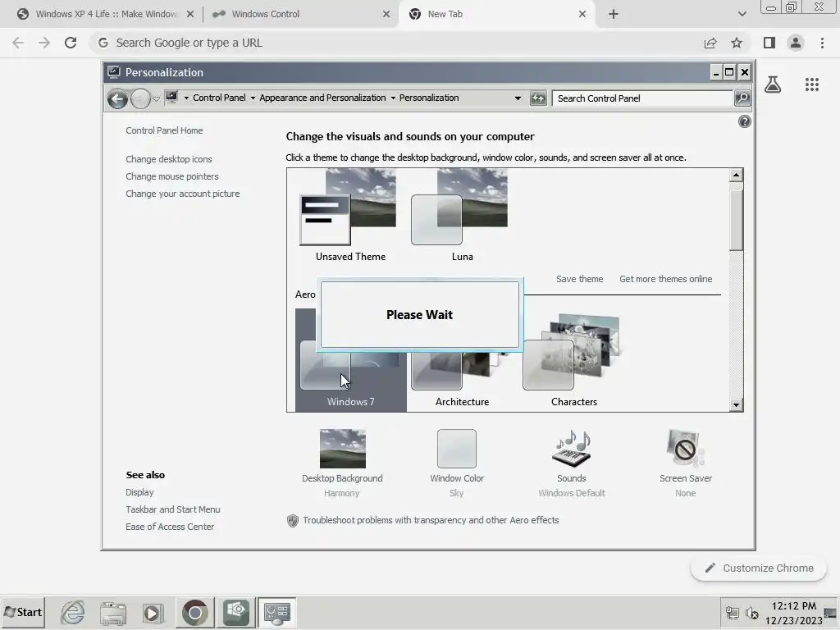Click the theme list scroll up arrow
The height and width of the screenshot is (630, 840).
pos(736,176)
